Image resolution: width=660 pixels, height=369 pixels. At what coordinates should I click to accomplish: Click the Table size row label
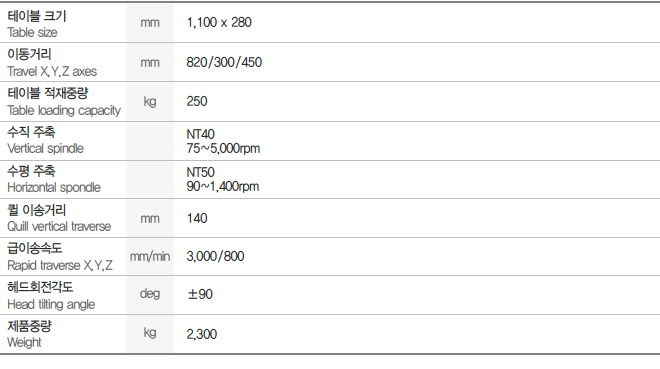[x=32, y=32]
